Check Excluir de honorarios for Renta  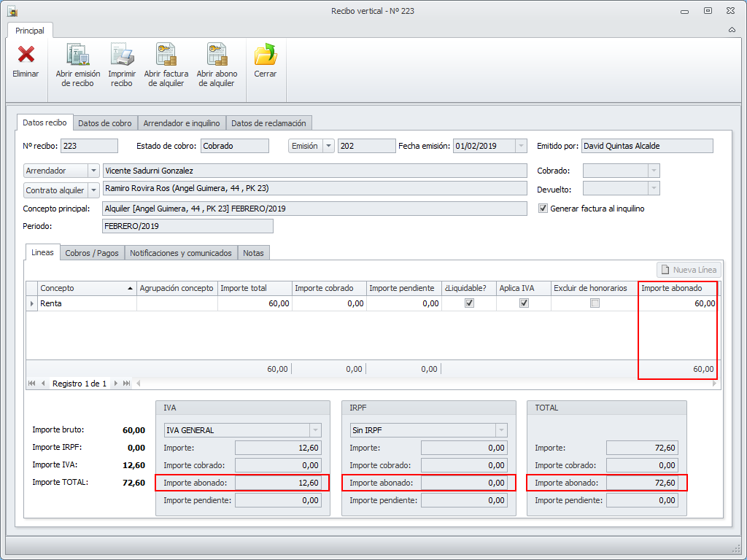(x=595, y=303)
